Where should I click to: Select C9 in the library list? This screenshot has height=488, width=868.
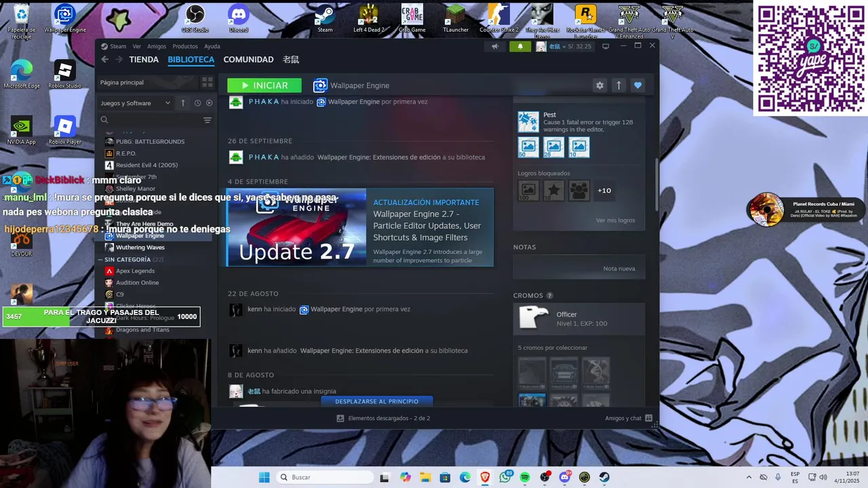point(120,294)
